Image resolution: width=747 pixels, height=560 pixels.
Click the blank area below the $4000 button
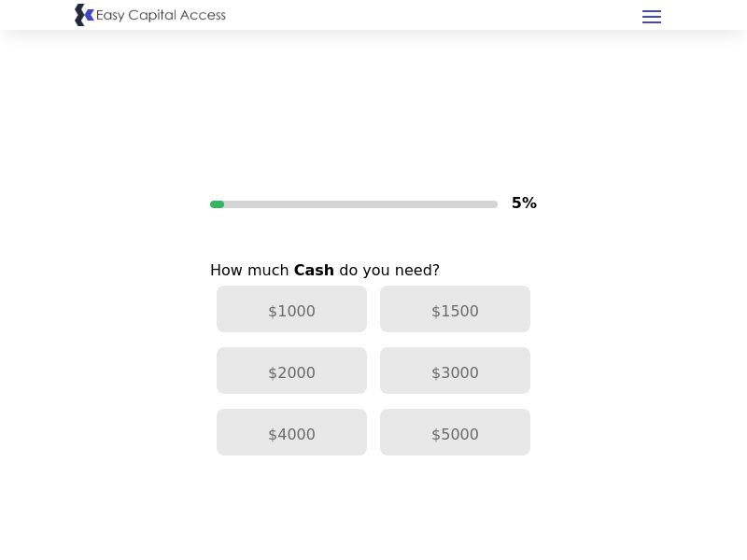pos(291,504)
